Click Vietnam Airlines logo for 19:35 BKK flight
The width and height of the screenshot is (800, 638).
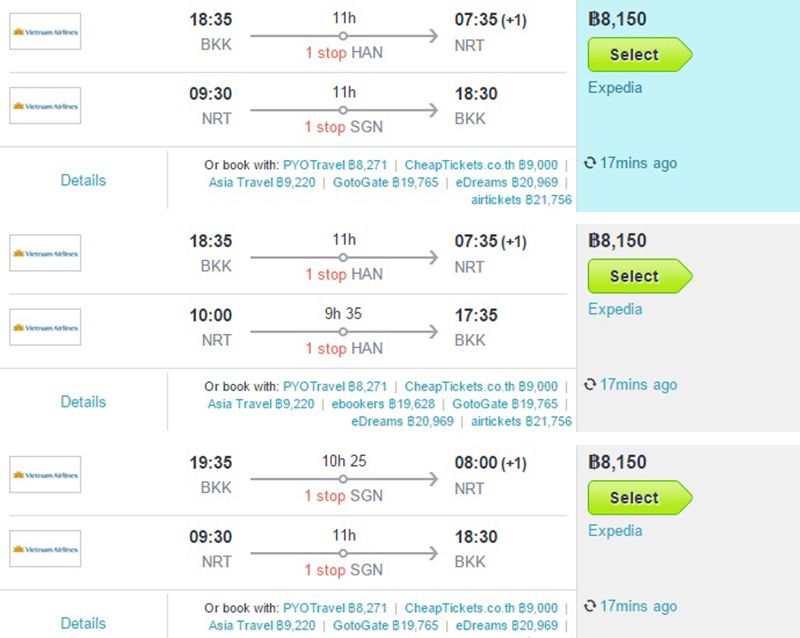45,475
